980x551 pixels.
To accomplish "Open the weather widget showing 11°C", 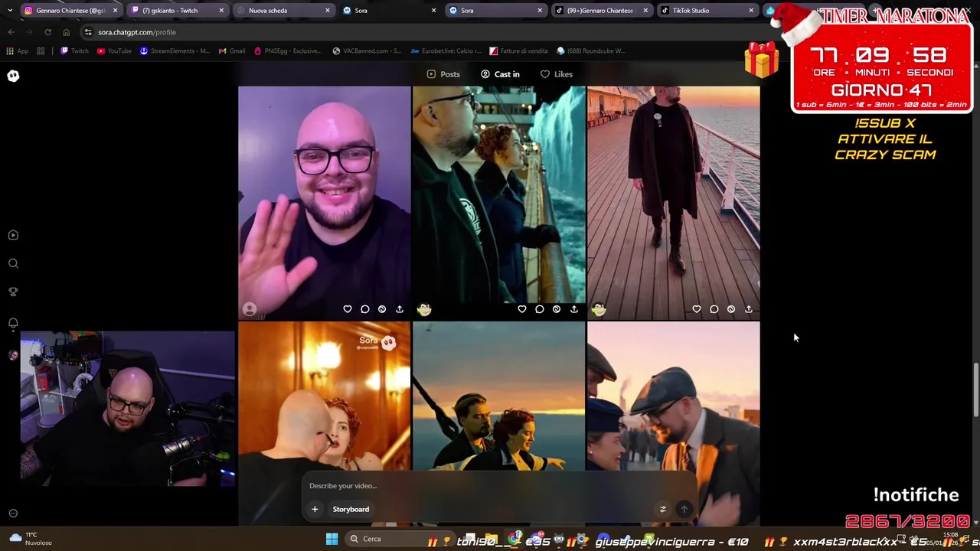I will point(31,539).
